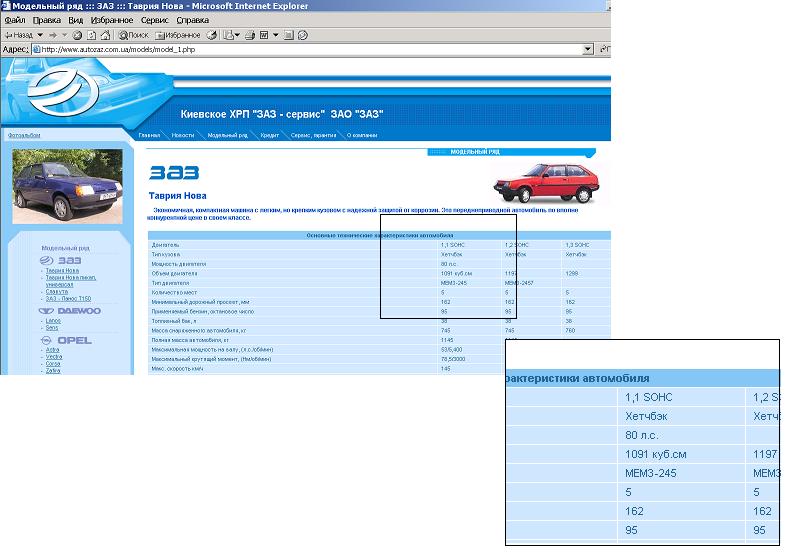Click the Home page toolbar icon
Screen dimensions: 792x557
click(105, 34)
